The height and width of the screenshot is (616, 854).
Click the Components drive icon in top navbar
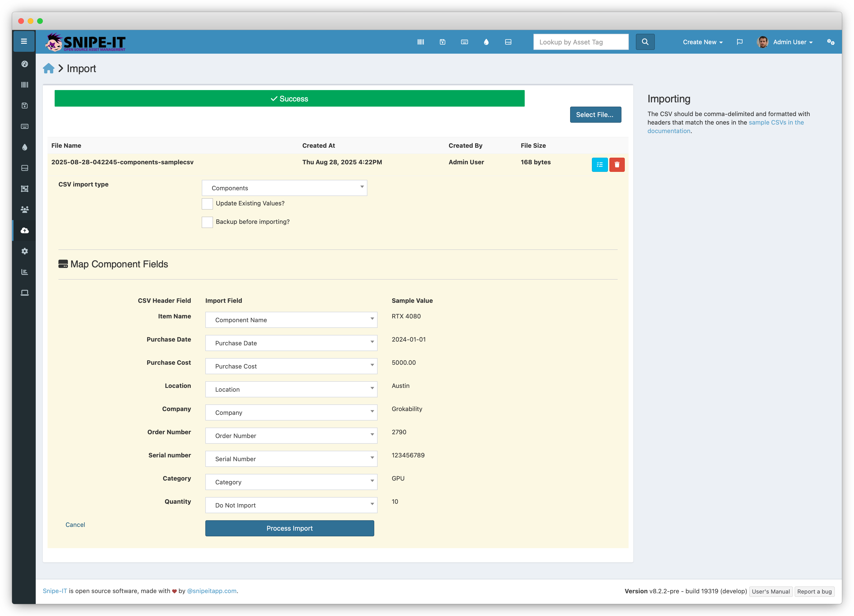click(x=508, y=42)
